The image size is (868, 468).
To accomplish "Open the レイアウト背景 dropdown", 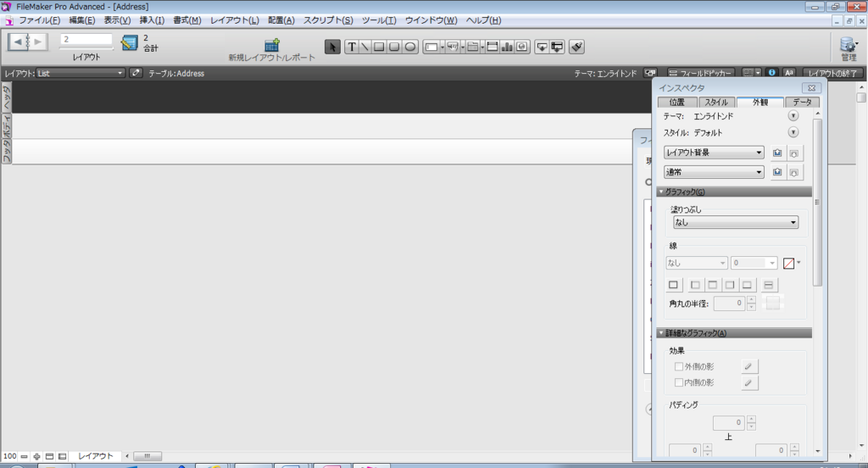I will tap(714, 153).
